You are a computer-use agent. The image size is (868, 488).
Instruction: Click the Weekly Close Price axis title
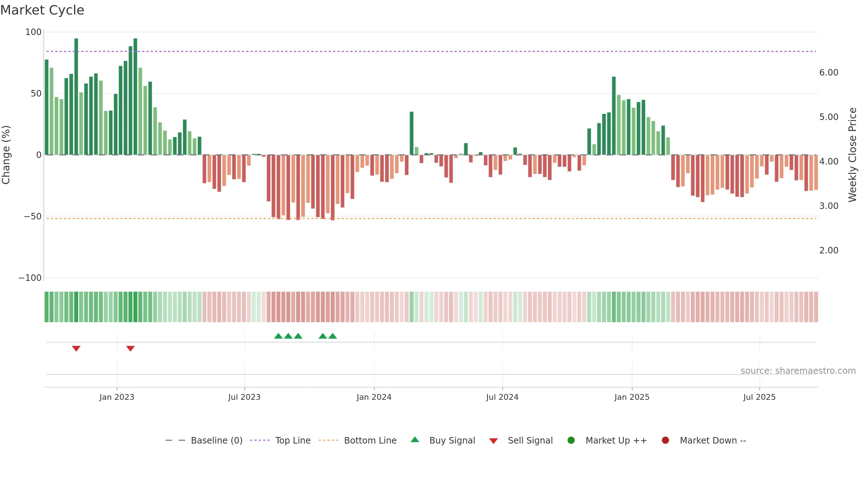click(852, 155)
